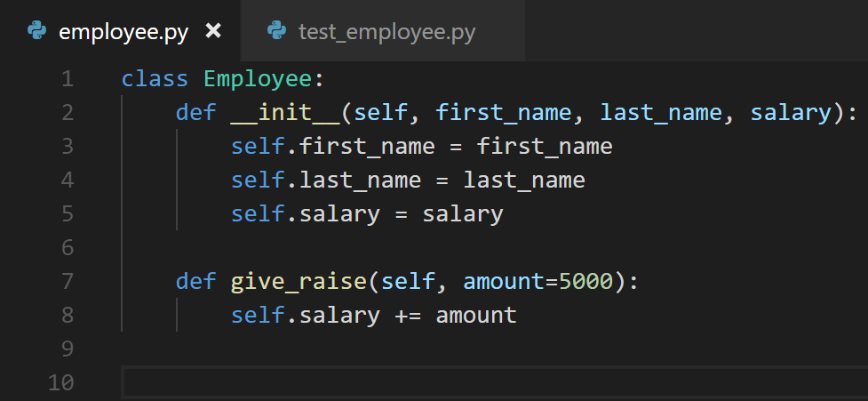Click the __init__ method name
The height and width of the screenshot is (401, 868).
click(285, 112)
